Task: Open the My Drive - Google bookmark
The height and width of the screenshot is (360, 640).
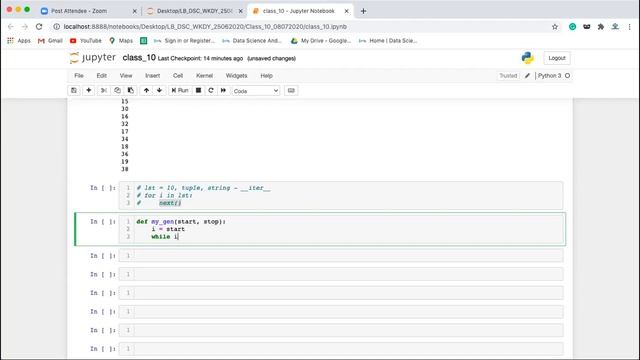Action: [321, 41]
